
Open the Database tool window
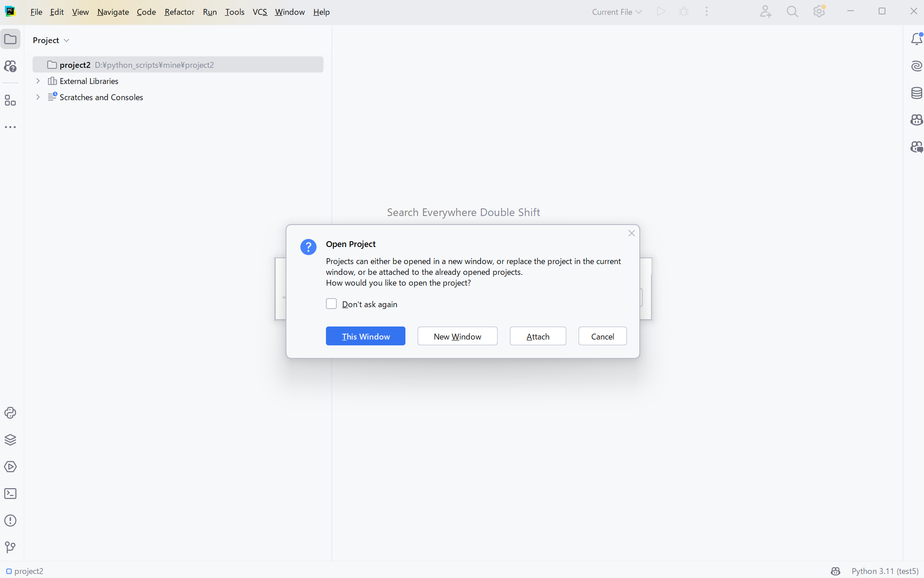(916, 93)
